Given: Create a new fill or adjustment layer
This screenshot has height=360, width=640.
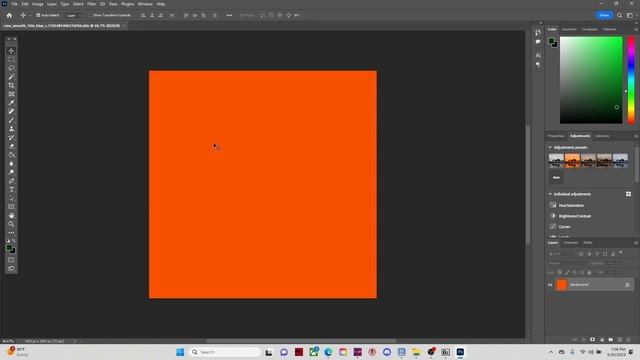Looking at the screenshot, I should pyautogui.click(x=602, y=340).
